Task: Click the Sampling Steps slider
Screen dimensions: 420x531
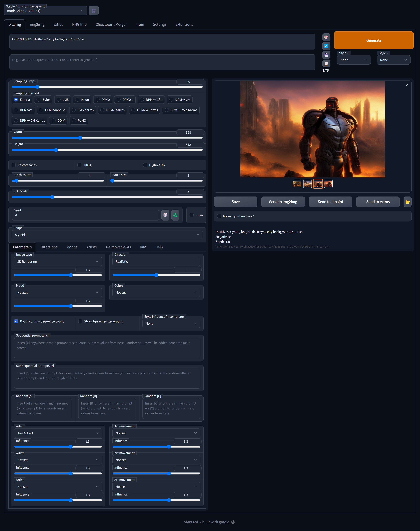Action: pos(107,87)
